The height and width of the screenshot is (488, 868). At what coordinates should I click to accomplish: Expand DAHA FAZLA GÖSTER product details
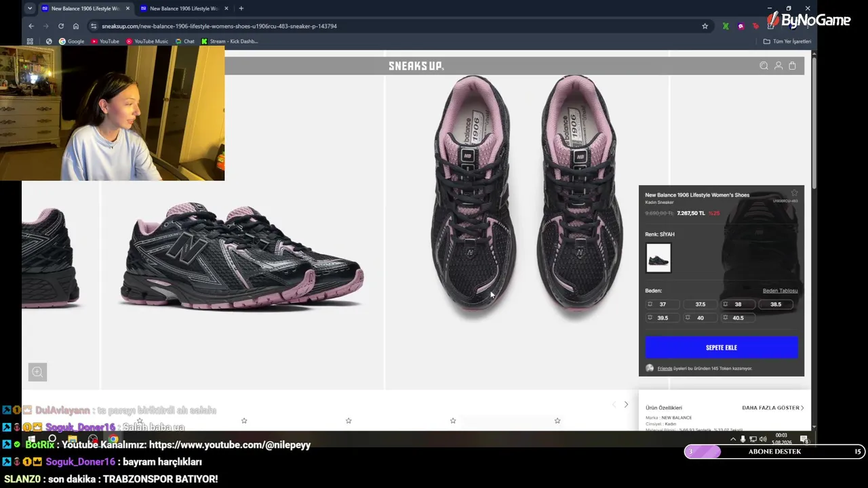(773, 408)
